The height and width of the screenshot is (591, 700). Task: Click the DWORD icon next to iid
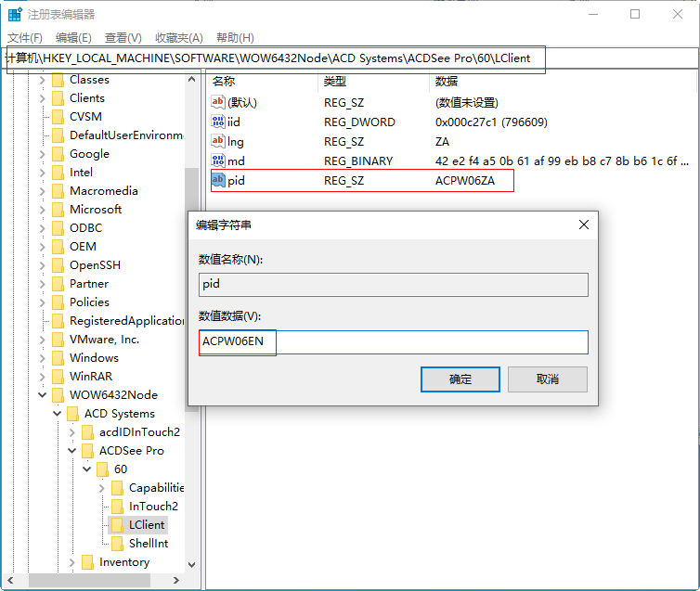pos(218,122)
